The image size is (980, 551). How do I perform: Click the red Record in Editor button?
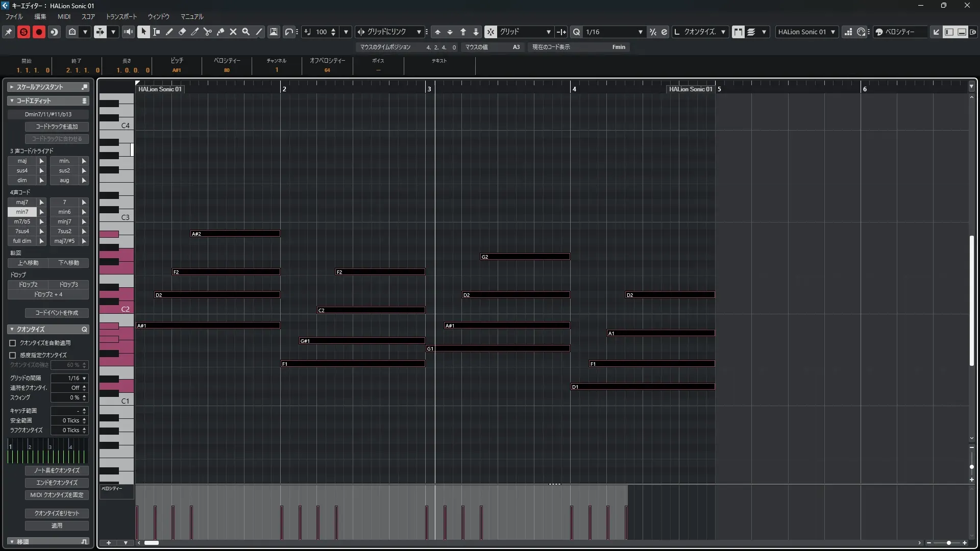(39, 32)
